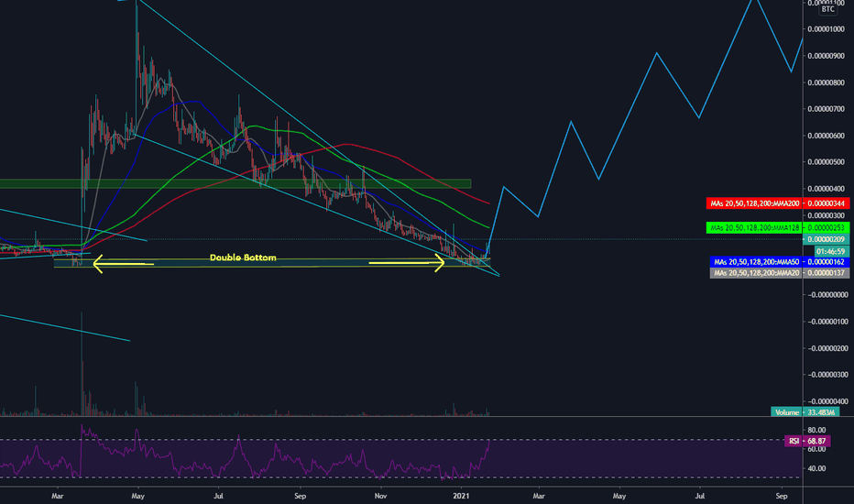
Task: Click the -0.00000300 price axis level
Action: 827,375
